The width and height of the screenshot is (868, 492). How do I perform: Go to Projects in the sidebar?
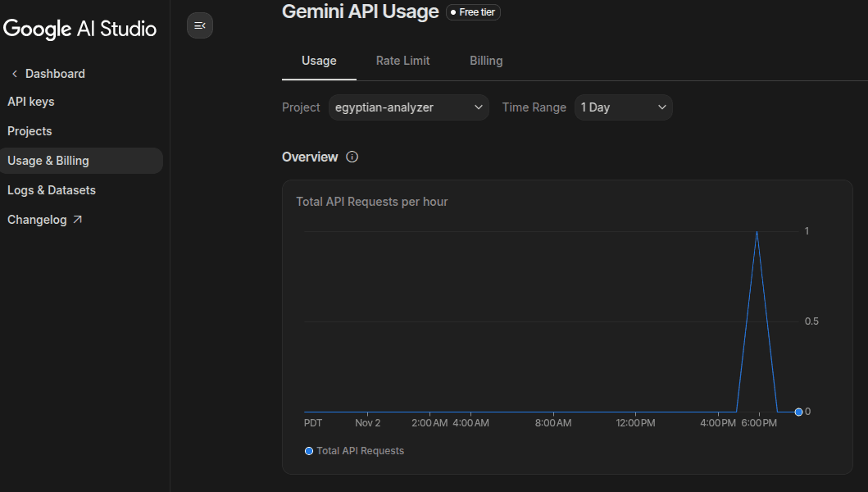(x=30, y=131)
